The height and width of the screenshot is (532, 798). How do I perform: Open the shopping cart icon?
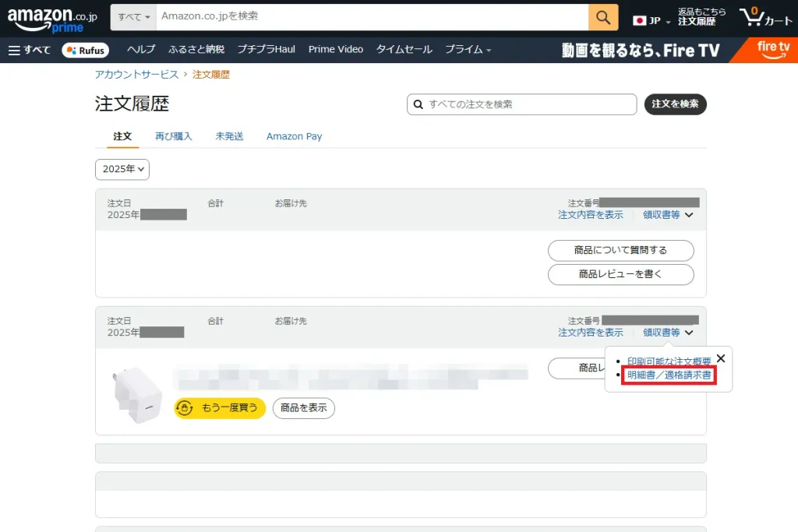pos(765,17)
